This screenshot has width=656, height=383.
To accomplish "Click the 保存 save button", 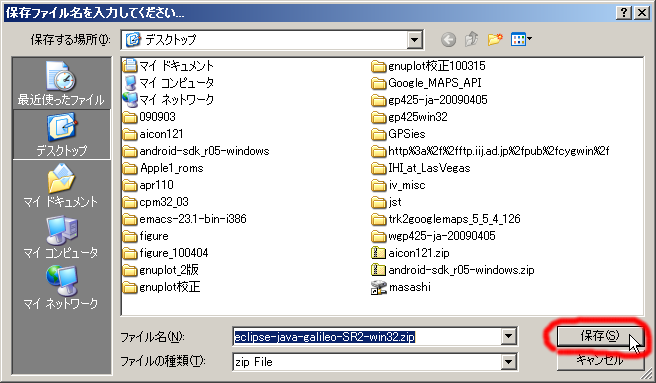I will (600, 336).
